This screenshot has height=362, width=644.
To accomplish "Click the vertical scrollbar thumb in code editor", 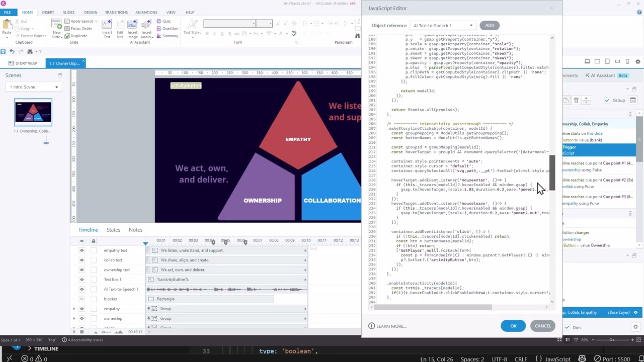I will (552, 173).
